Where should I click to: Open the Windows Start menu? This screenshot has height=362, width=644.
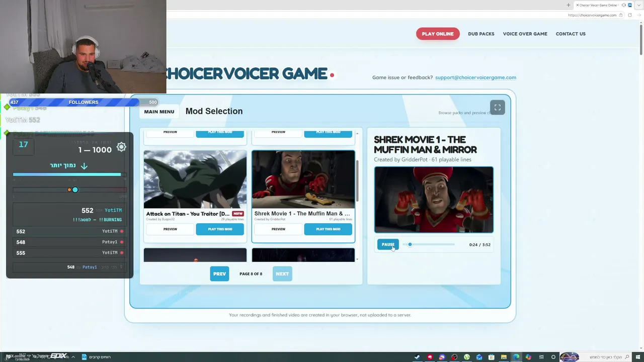[637, 357]
